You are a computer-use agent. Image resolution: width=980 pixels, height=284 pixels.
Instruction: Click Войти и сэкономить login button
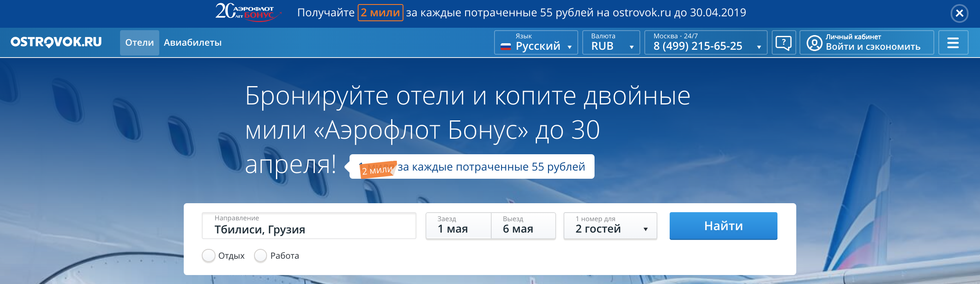click(x=867, y=42)
